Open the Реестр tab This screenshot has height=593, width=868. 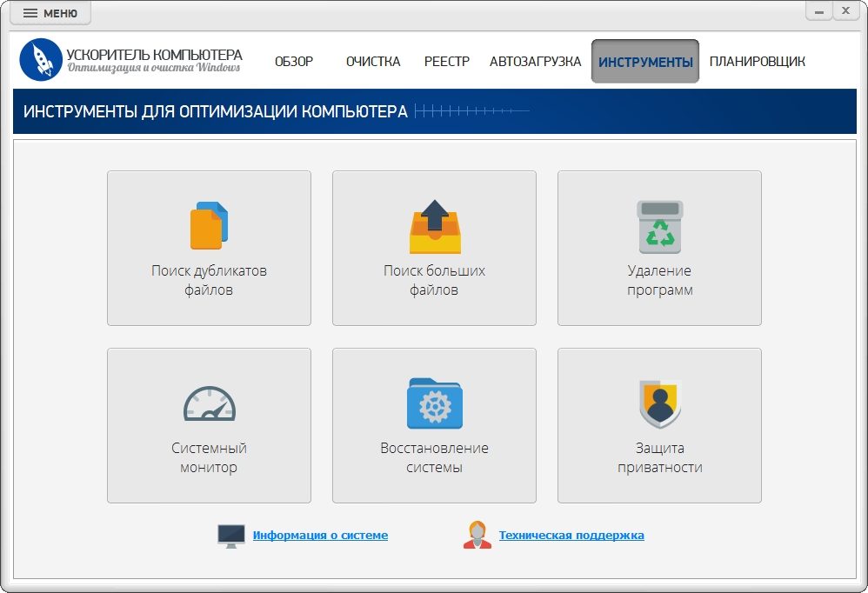pos(447,62)
